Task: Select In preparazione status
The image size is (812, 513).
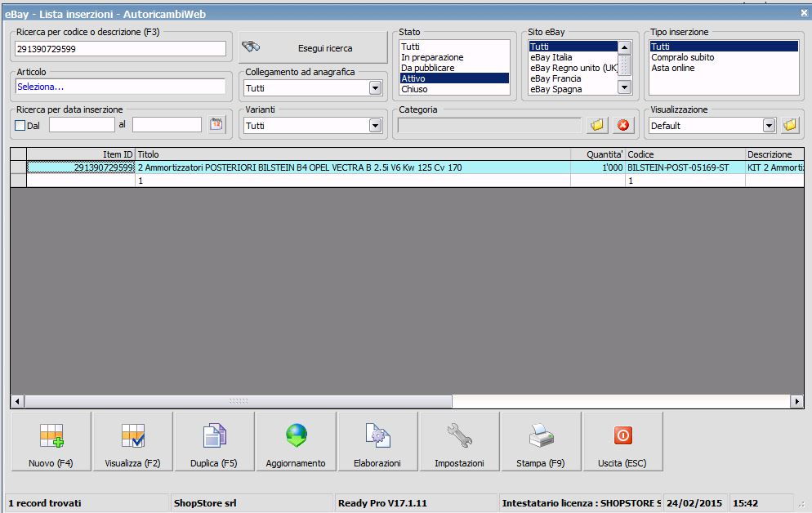Action: coord(454,57)
